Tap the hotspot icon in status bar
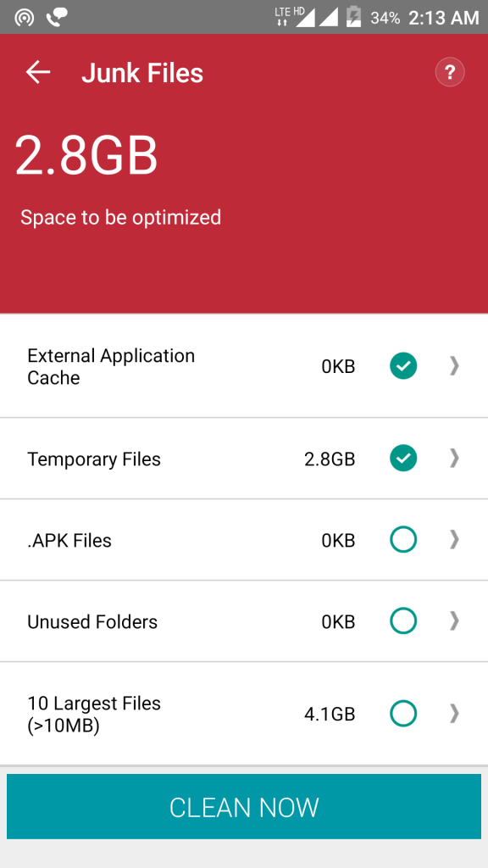The image size is (488, 868). 24,18
